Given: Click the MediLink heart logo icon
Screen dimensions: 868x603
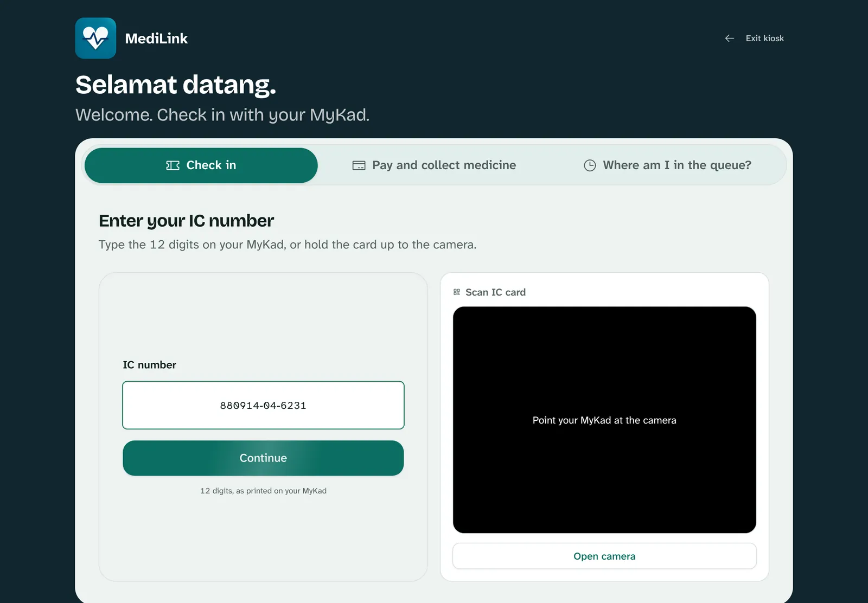Looking at the screenshot, I should pos(95,38).
